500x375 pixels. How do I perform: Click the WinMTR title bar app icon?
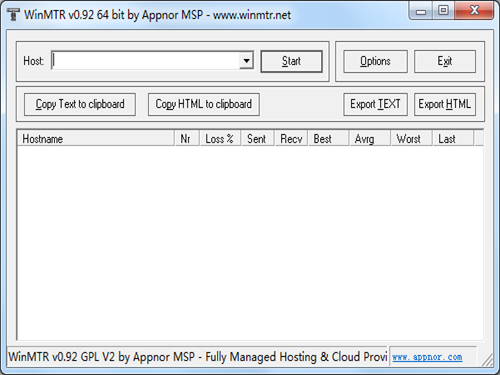[13, 15]
